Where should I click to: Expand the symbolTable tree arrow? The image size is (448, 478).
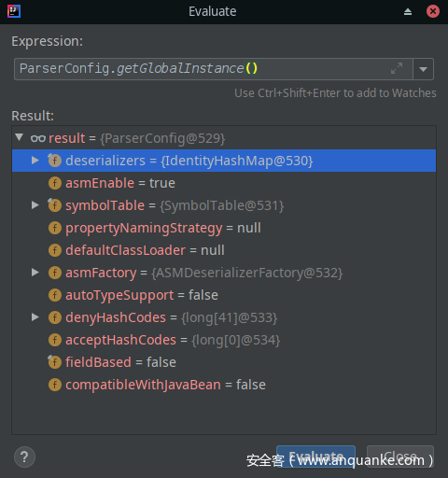click(x=35, y=205)
